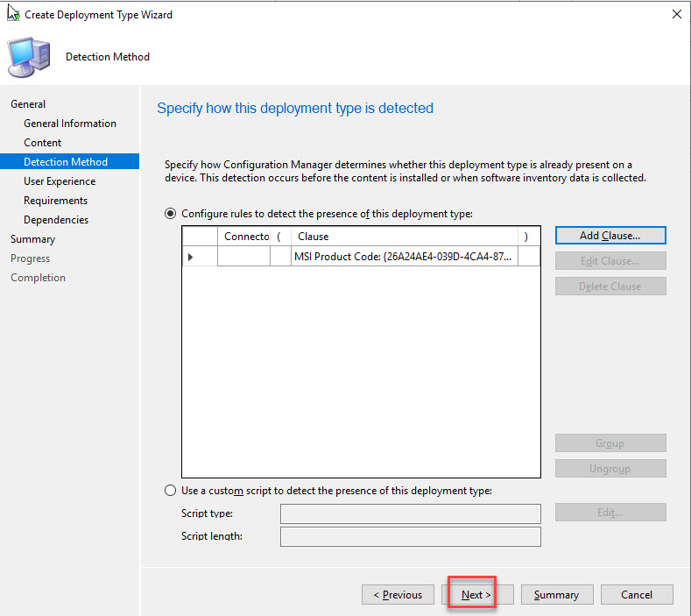Navigate to the Requirements step
Screen dimensions: 691x616
click(x=56, y=201)
